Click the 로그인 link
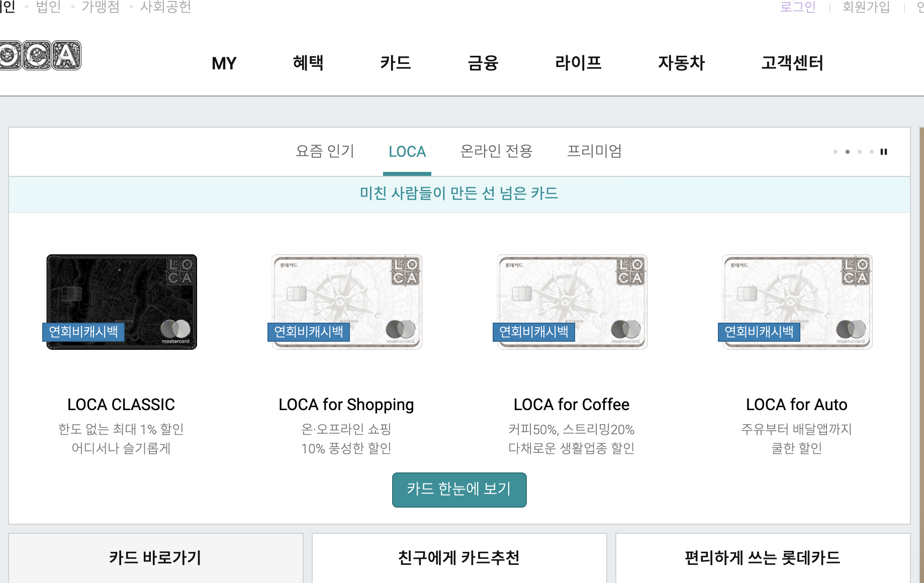The width and height of the screenshot is (924, 583). 798,7
